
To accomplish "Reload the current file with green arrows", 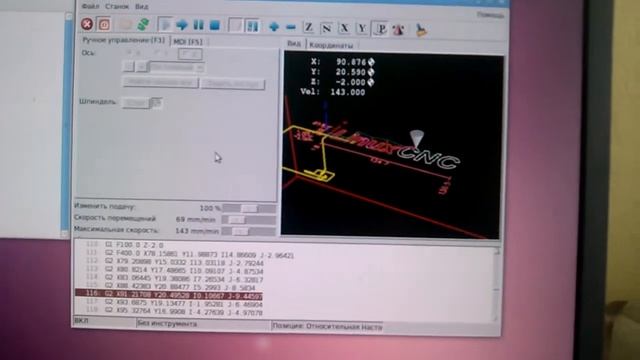I will coord(142,24).
